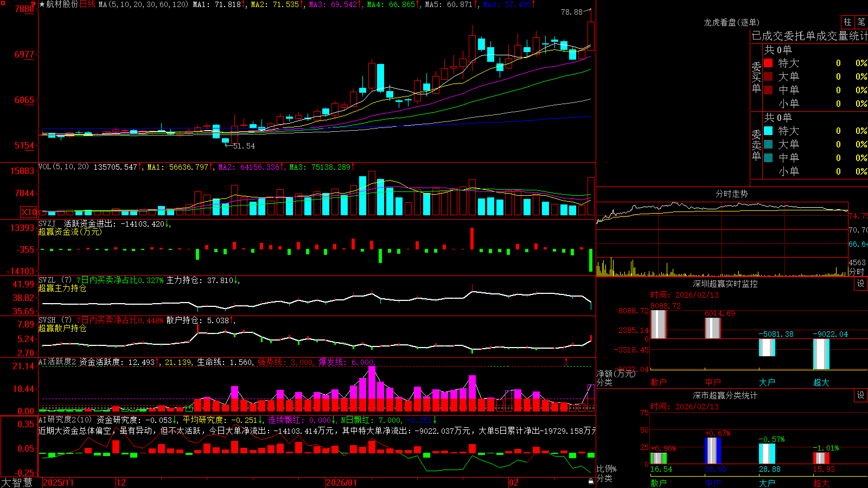Switch 龙虎看盘 to 笔 tick view
This screenshot has height=488, width=868.
[x=861, y=22]
